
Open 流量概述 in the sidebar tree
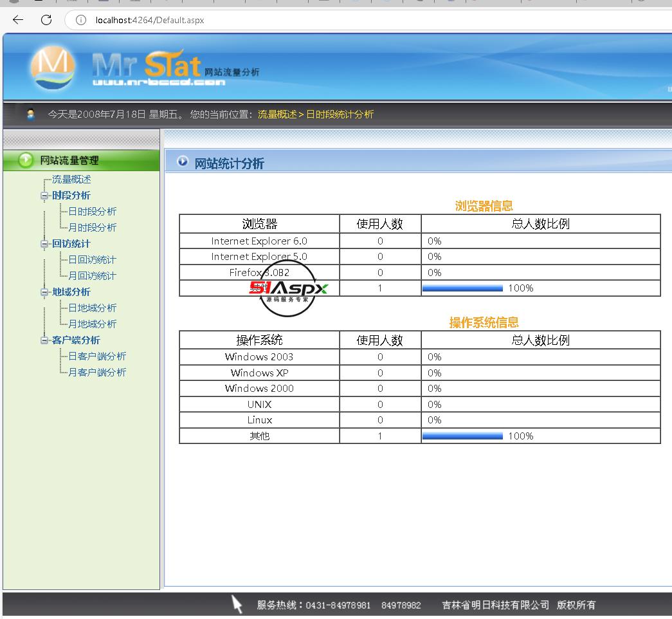(71, 180)
